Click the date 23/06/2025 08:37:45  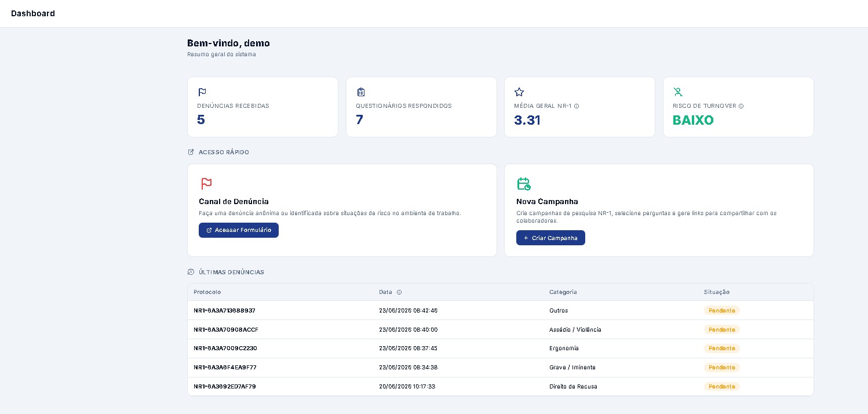[x=408, y=348]
